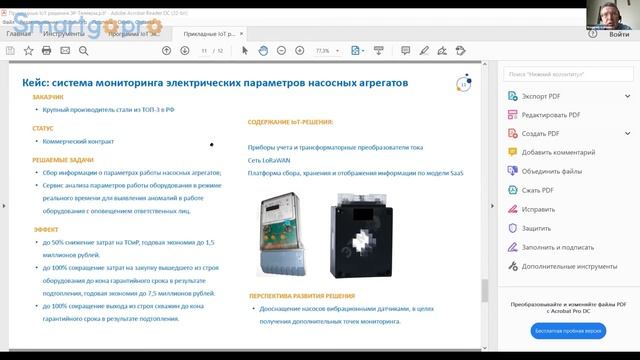The image size is (640, 360).
Task: Click the electricity meter image
Action: pyautogui.click(x=282, y=234)
